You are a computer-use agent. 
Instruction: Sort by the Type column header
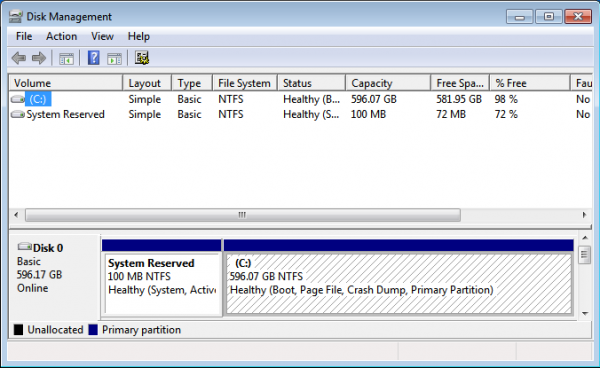192,83
